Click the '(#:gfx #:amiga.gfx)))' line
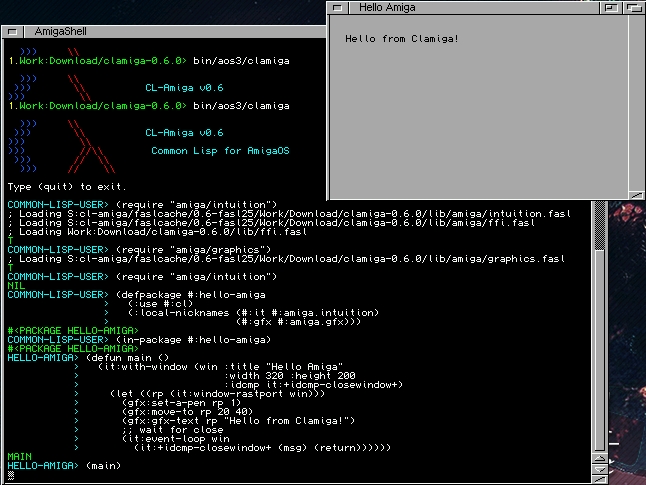Screen dimensions: 646x485 [298, 322]
